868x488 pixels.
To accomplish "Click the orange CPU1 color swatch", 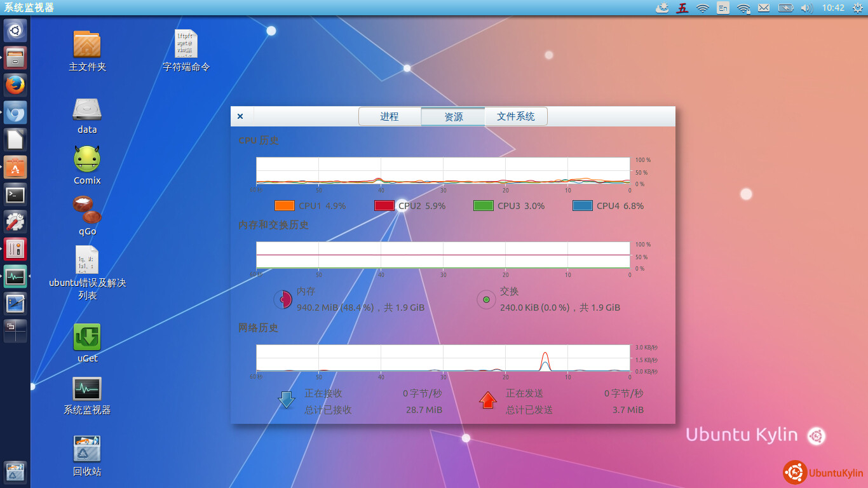I will (284, 206).
